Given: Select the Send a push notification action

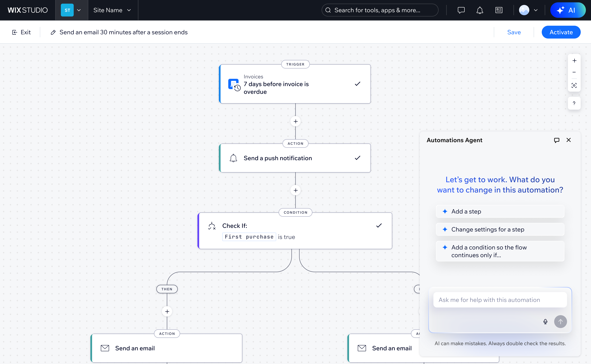Looking at the screenshot, I should (295, 158).
